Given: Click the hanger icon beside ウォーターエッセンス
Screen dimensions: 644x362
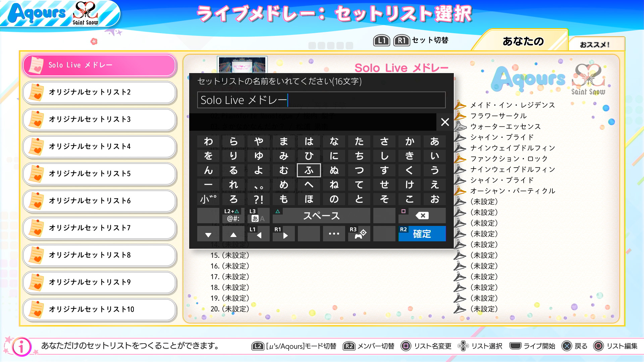Looking at the screenshot, I should tap(460, 126).
